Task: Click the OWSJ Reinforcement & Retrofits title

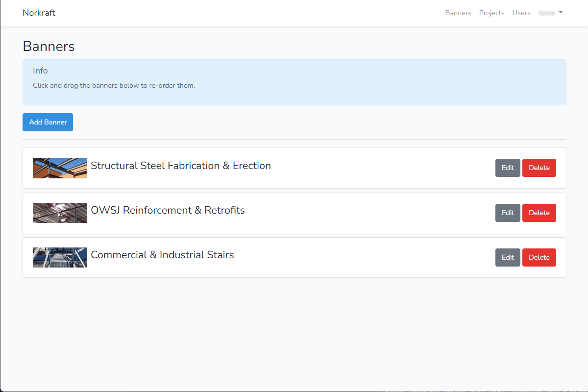Action: (x=168, y=210)
